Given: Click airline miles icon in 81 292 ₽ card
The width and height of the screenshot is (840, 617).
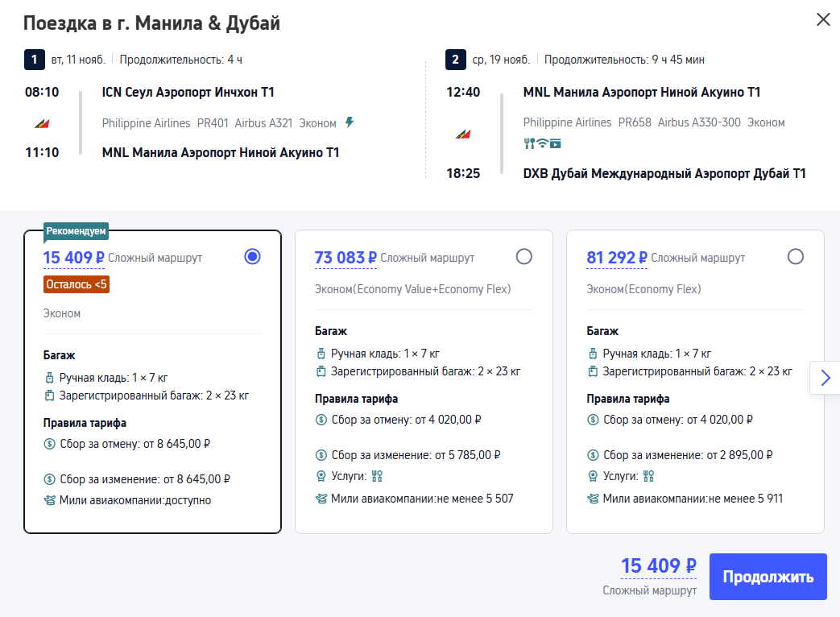Looking at the screenshot, I should [x=593, y=499].
